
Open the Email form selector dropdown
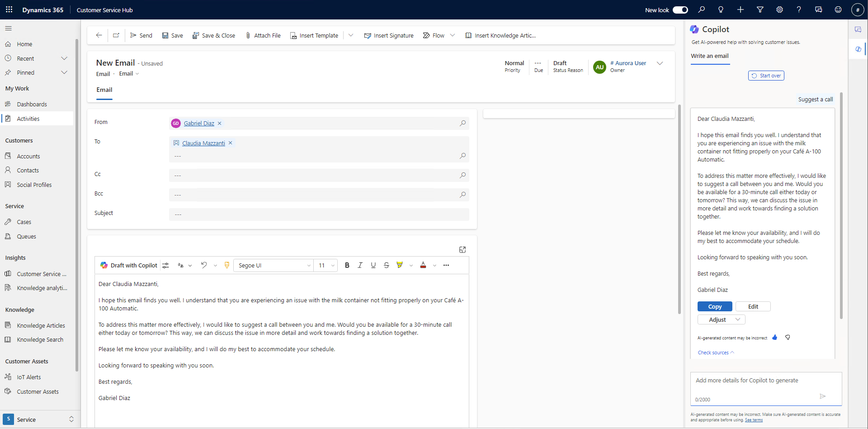click(x=129, y=74)
